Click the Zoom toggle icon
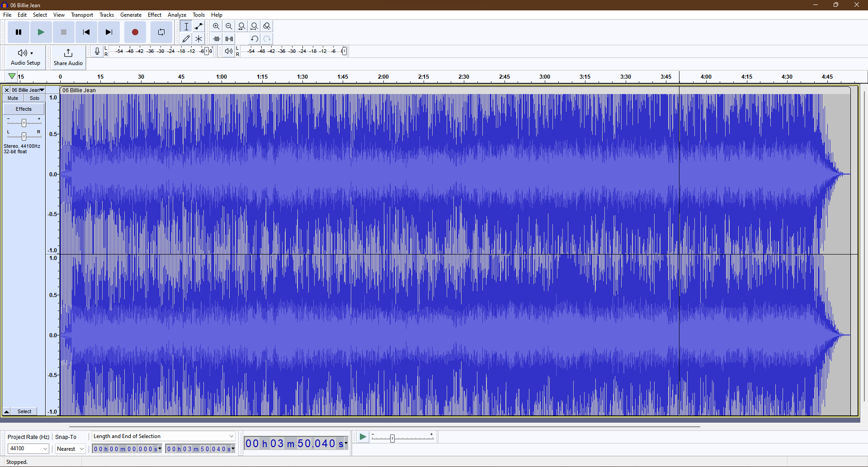The height and width of the screenshot is (467, 868). (267, 26)
